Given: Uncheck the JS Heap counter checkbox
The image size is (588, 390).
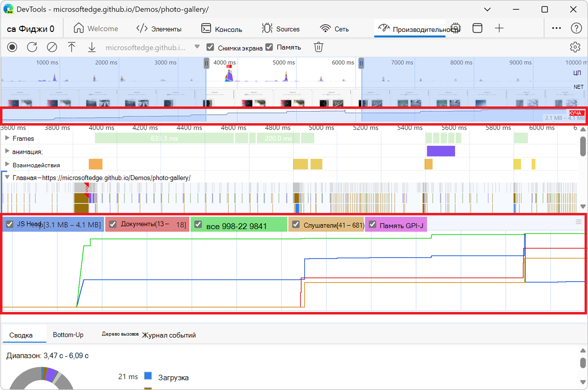Looking at the screenshot, I should (x=10, y=224).
